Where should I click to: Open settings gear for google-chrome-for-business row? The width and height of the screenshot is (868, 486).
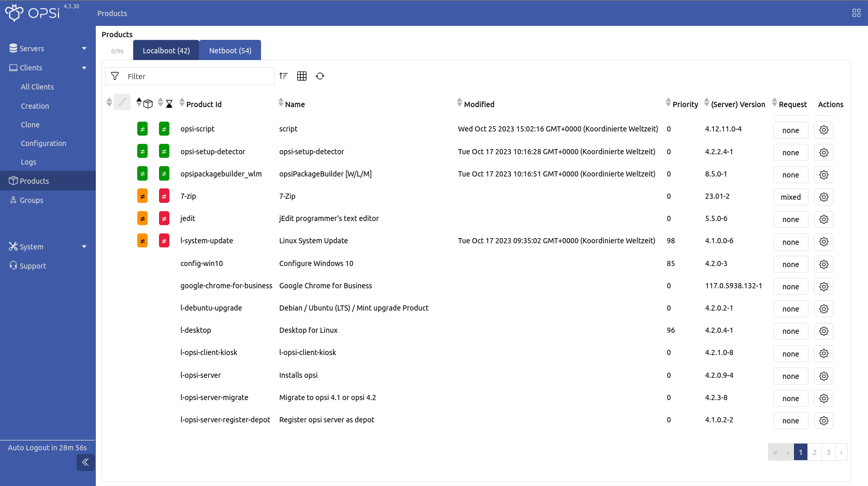823,286
